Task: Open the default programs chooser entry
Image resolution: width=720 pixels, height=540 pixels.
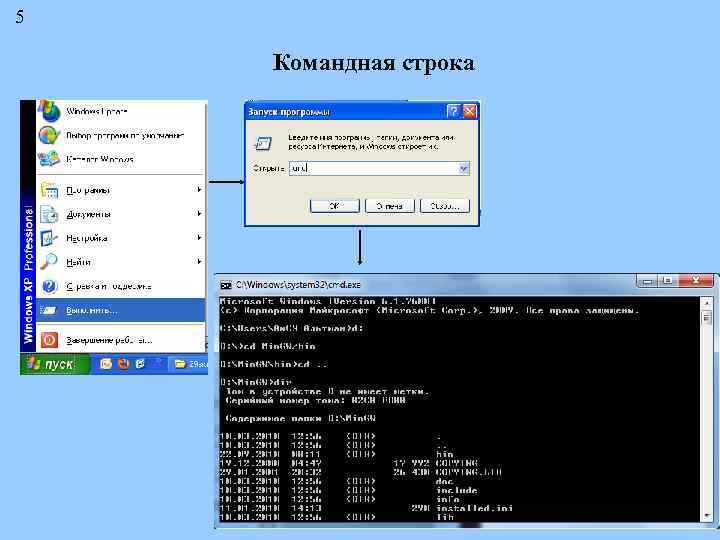Action: [121, 135]
